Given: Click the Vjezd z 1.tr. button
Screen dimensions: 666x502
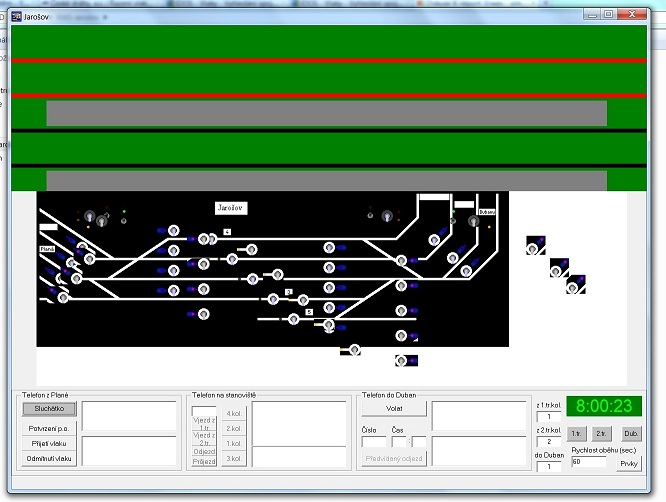Looking at the screenshot, I should (204, 423).
